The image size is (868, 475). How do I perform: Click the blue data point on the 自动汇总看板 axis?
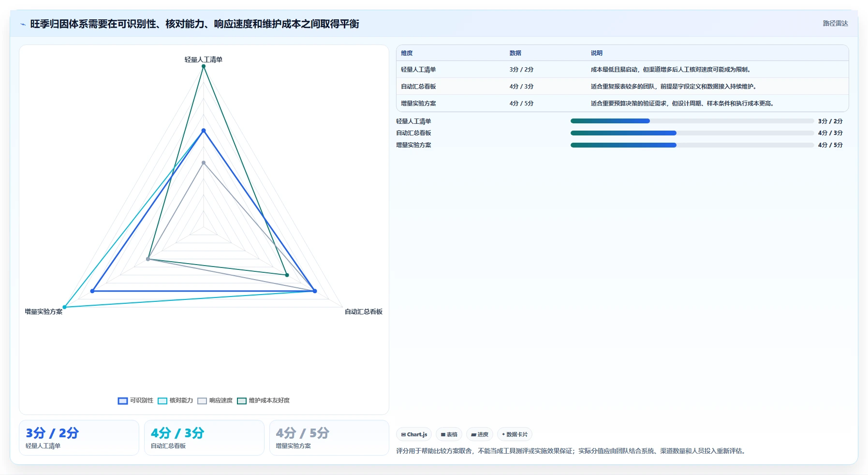(315, 291)
